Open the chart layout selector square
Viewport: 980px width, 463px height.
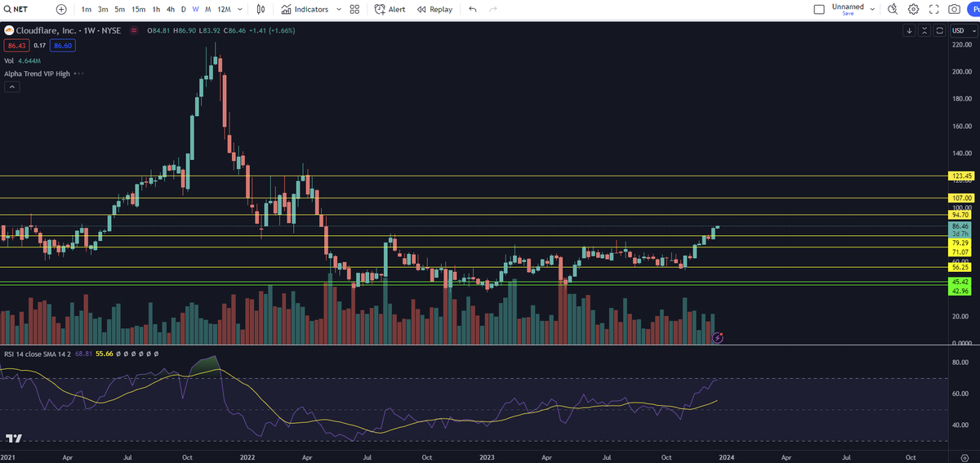(x=819, y=9)
